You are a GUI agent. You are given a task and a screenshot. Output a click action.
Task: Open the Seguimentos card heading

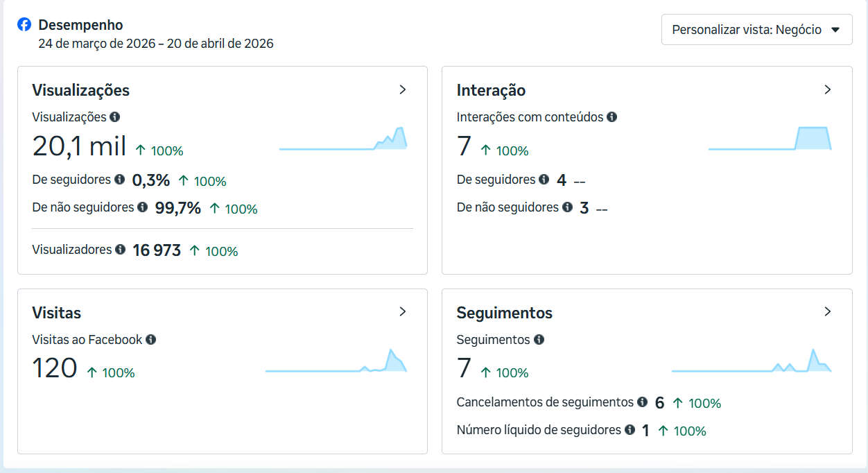pos(505,313)
